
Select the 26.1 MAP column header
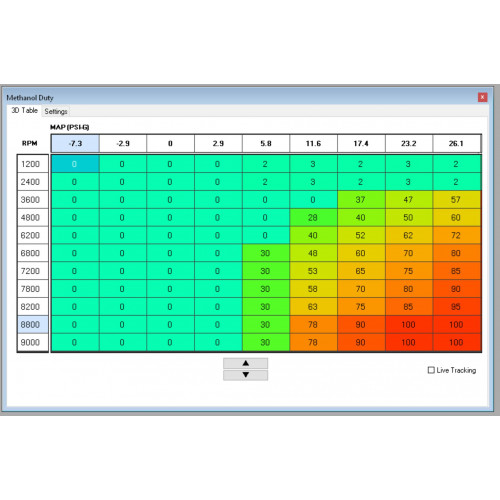click(456, 143)
